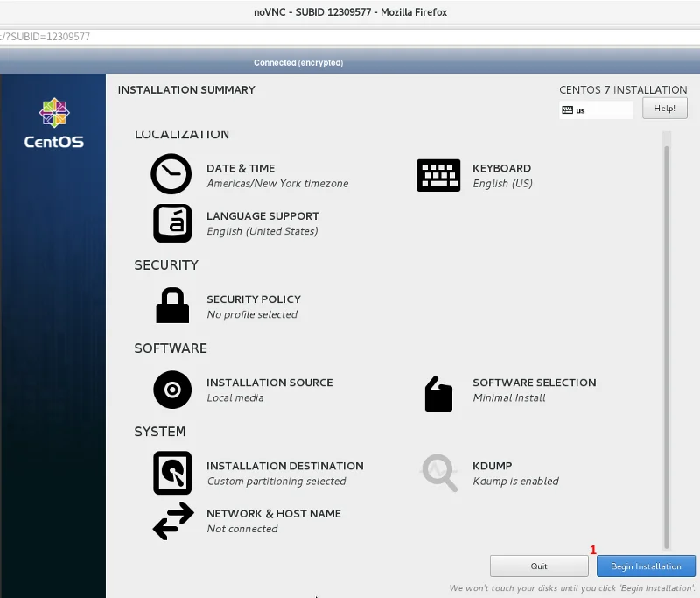Click the installation summary vertical scrollbar

pyautogui.click(x=667, y=341)
